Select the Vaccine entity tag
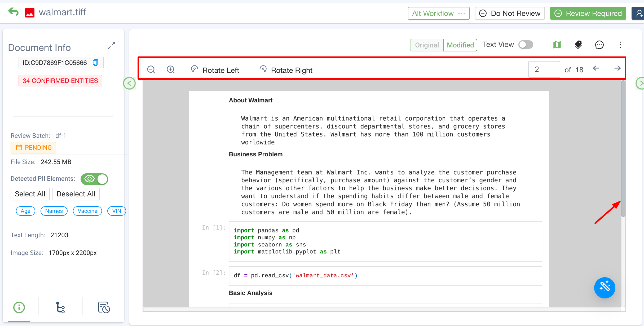Viewport: 644px width, 326px height. click(x=87, y=211)
